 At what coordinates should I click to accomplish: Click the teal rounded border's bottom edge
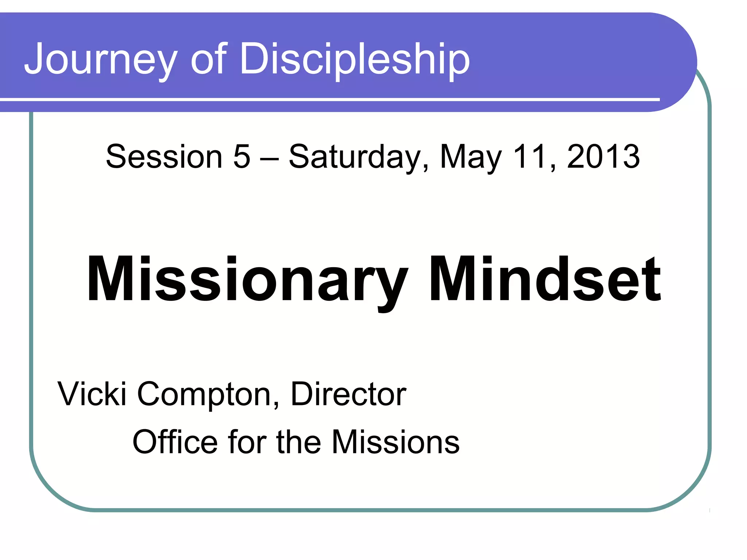(x=370, y=510)
